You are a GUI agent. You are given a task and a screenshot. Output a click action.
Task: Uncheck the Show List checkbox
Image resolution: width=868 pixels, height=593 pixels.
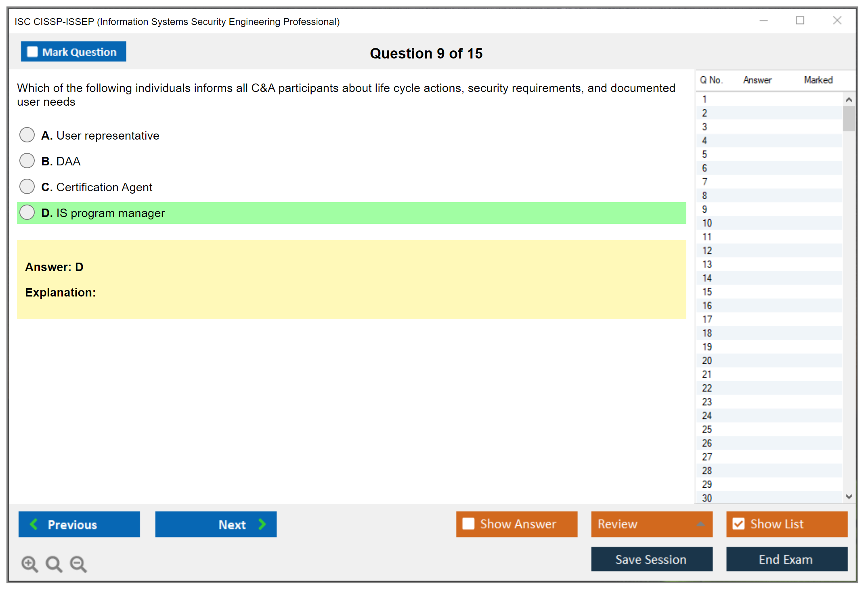point(738,524)
